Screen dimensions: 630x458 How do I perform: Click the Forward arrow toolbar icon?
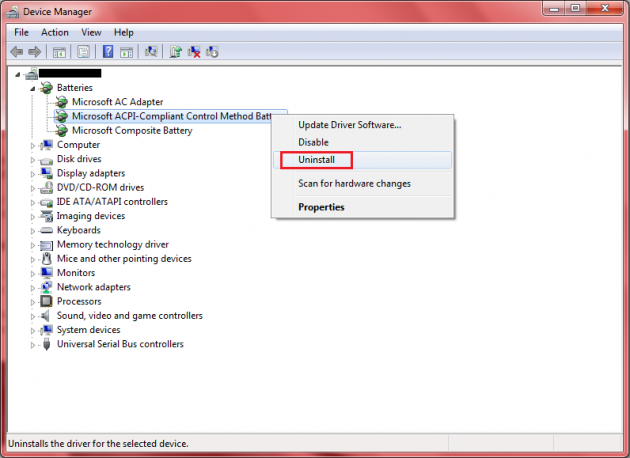click(34, 51)
